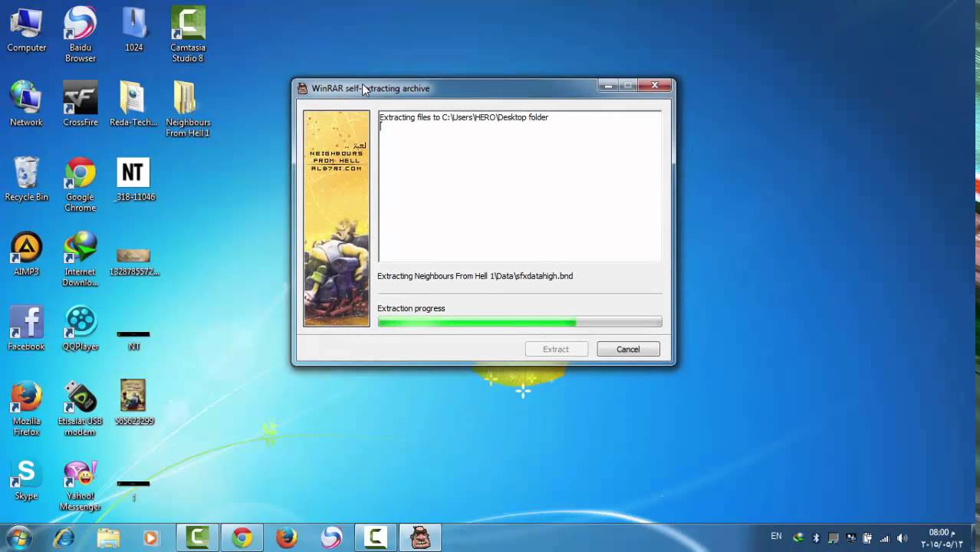Open the Windows Explorer folder icon in the taskbar
The image size is (980, 552).
[x=108, y=537]
